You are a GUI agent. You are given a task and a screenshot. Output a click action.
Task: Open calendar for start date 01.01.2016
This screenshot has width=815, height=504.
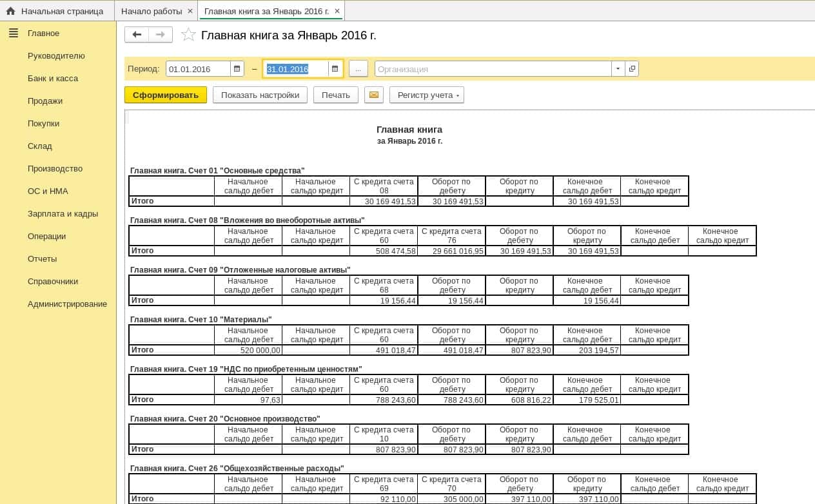click(237, 69)
